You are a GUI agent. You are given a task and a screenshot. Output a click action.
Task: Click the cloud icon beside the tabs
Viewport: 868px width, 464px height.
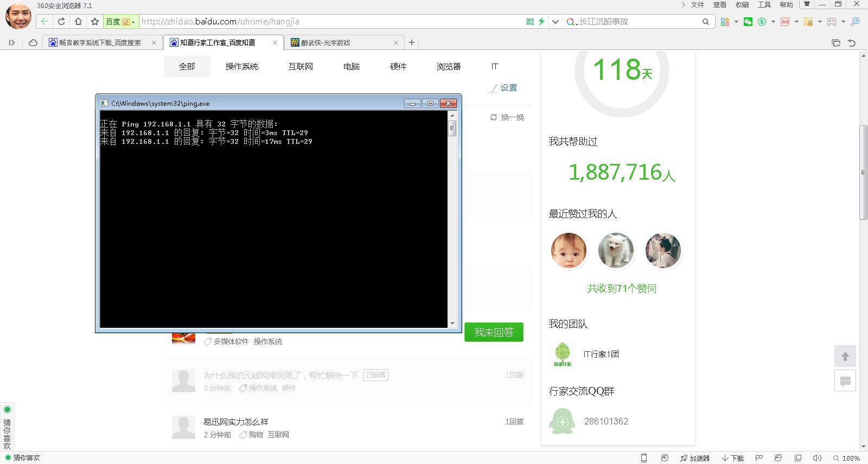click(x=33, y=42)
